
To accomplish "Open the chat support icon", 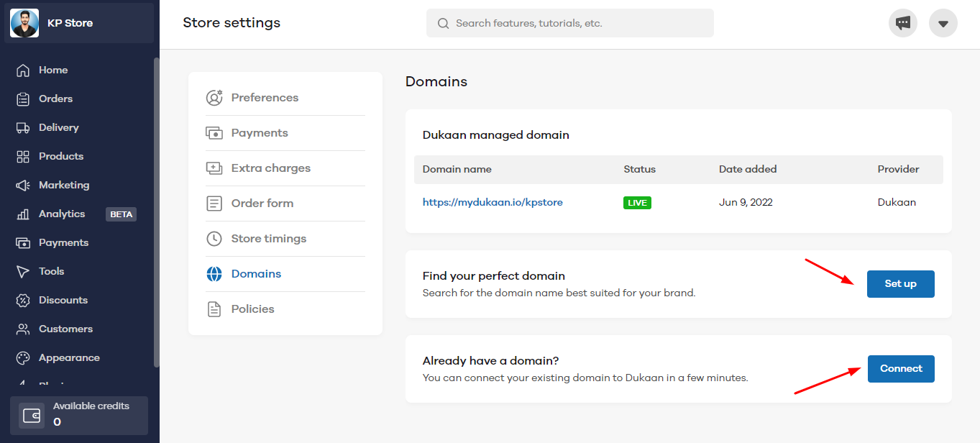I will (x=903, y=23).
